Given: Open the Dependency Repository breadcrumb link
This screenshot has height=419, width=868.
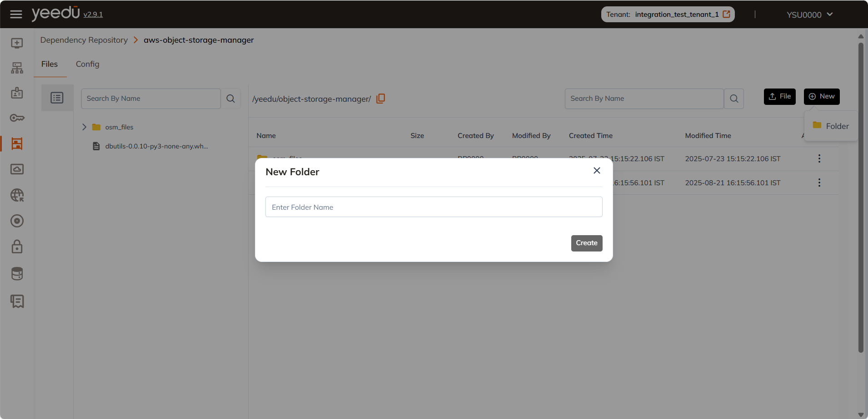Looking at the screenshot, I should [x=84, y=40].
